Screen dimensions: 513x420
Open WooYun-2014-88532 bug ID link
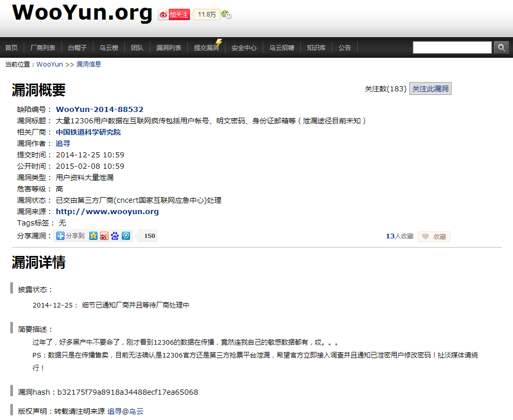click(100, 109)
